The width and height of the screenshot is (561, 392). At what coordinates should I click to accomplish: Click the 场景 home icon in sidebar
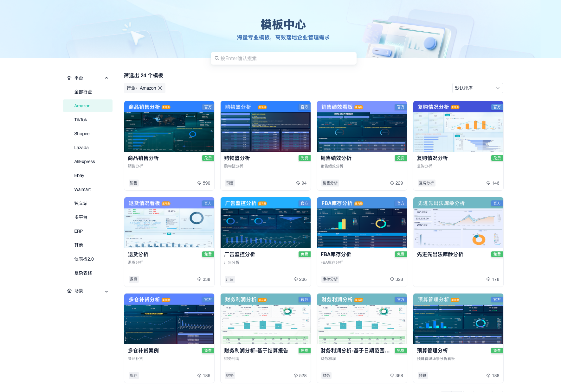point(69,291)
